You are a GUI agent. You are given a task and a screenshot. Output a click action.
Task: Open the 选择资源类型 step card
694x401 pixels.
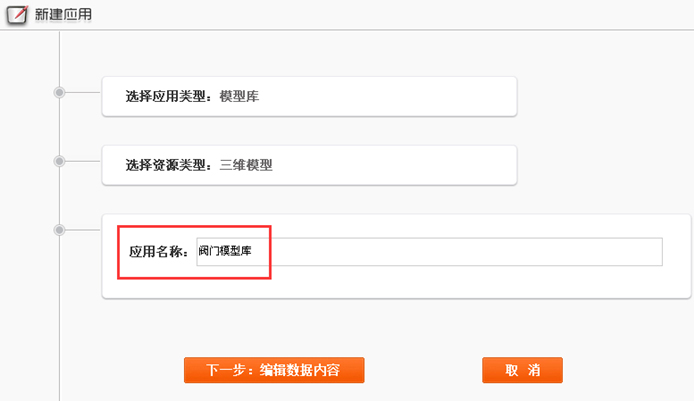pyautogui.click(x=309, y=165)
